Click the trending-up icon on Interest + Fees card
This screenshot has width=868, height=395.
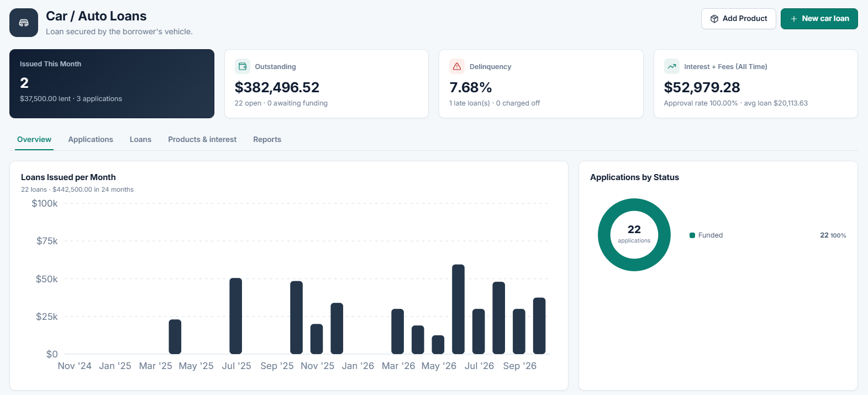click(672, 66)
